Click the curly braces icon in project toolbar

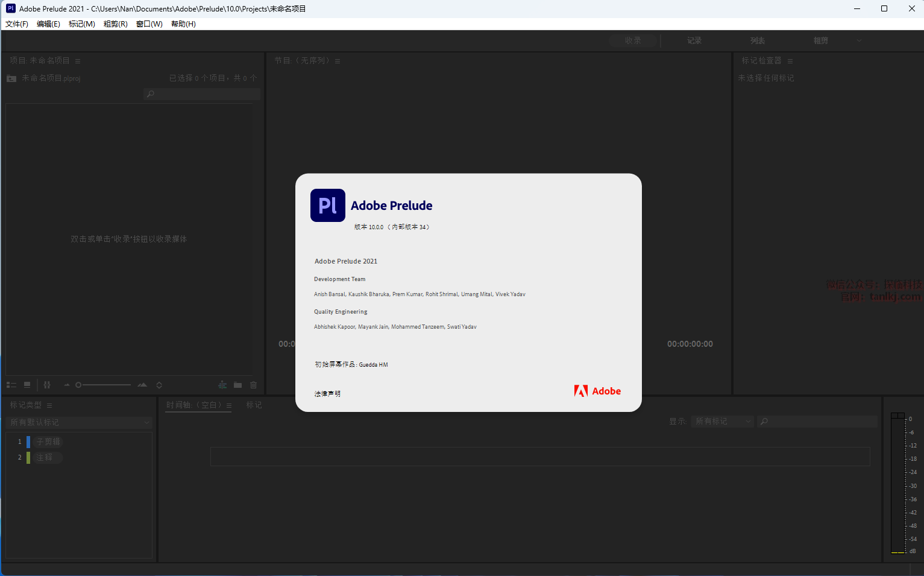click(47, 385)
